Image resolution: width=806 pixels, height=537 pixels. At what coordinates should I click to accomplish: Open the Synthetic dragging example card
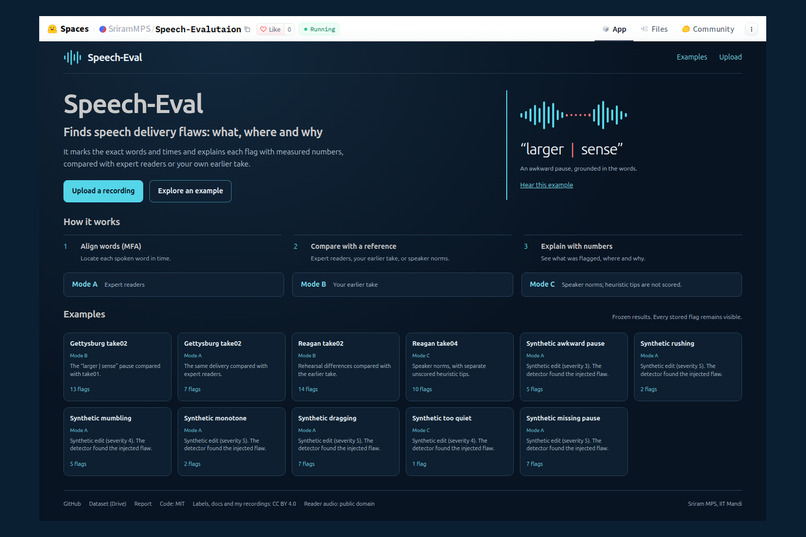tap(345, 441)
